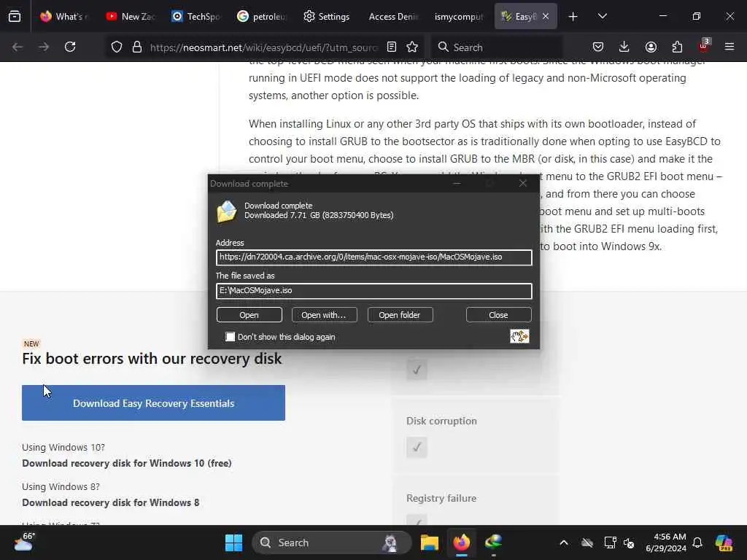This screenshot has height=560, width=747.
Task: Open the Firefox downloads panel
Action: click(624, 47)
